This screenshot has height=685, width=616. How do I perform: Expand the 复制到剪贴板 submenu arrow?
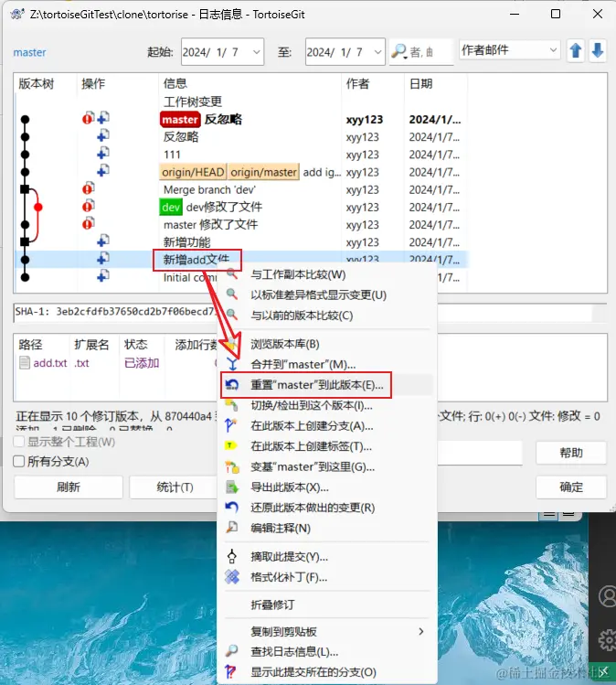[x=420, y=631]
